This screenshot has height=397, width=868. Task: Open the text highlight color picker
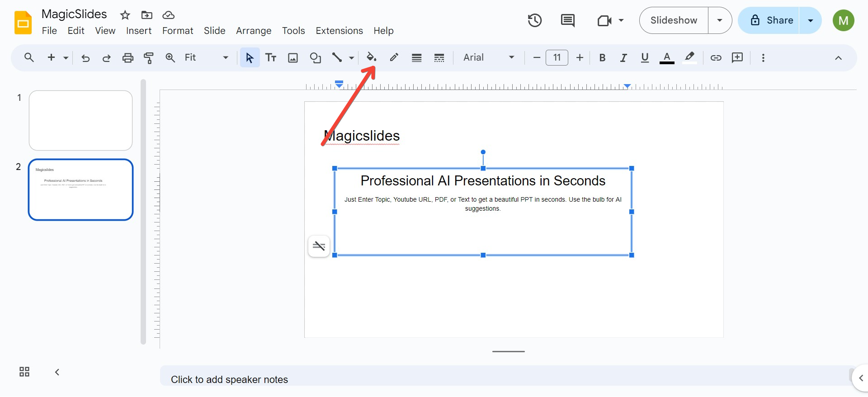689,57
